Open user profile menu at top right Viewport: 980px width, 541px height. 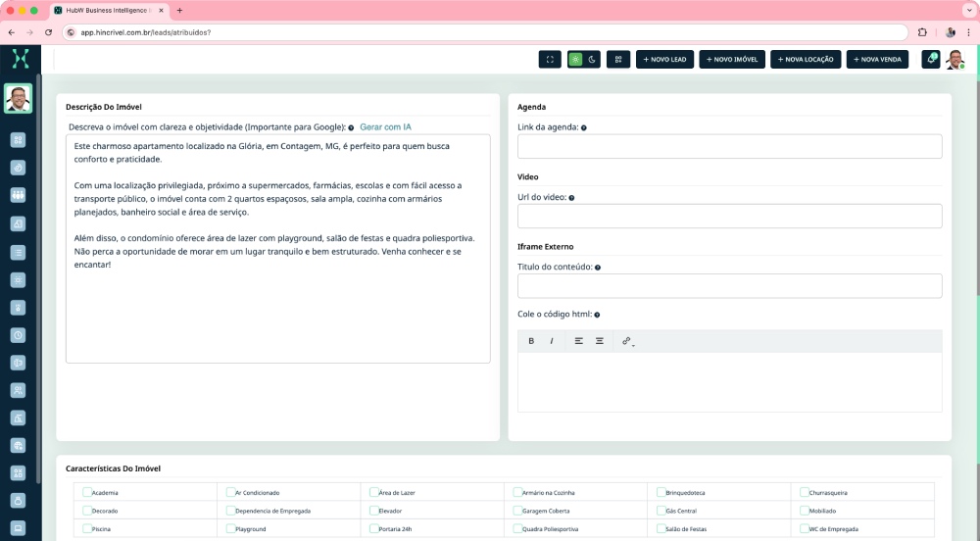pos(955,59)
